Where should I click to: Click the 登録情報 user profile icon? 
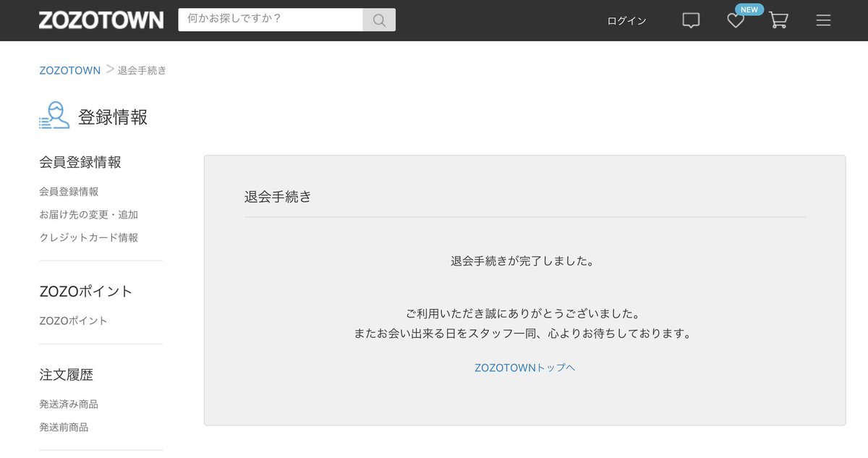click(x=54, y=116)
